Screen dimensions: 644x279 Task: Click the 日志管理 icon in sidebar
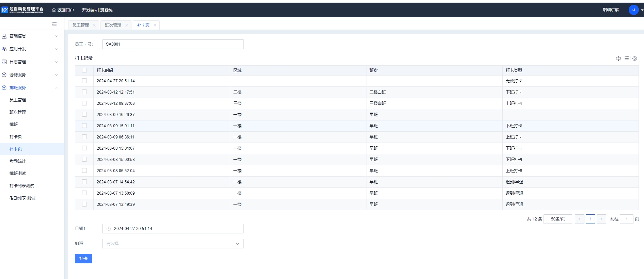[4, 62]
